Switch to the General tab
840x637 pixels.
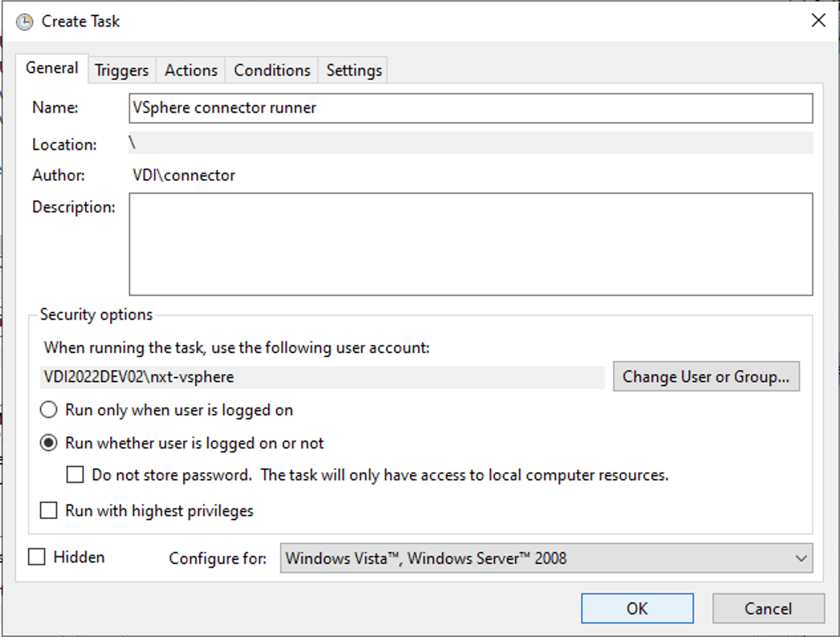point(52,68)
